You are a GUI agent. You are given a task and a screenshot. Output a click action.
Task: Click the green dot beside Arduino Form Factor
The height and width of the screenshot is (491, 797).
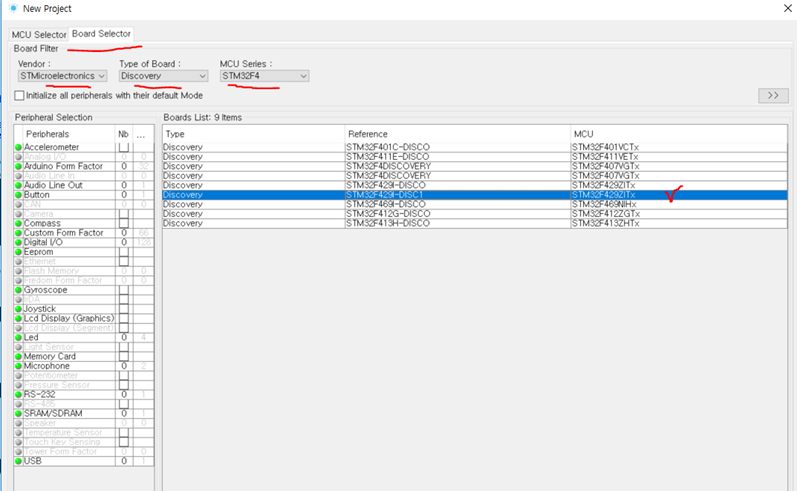pos(19,166)
